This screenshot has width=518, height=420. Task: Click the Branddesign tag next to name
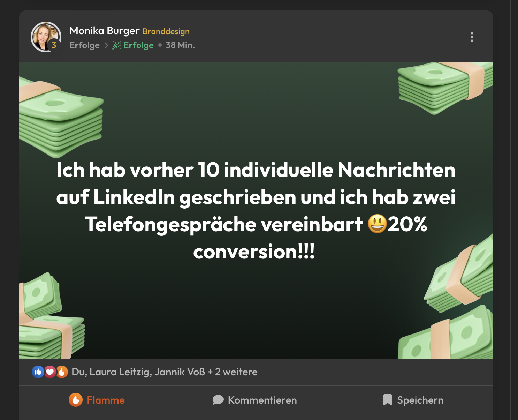(166, 31)
